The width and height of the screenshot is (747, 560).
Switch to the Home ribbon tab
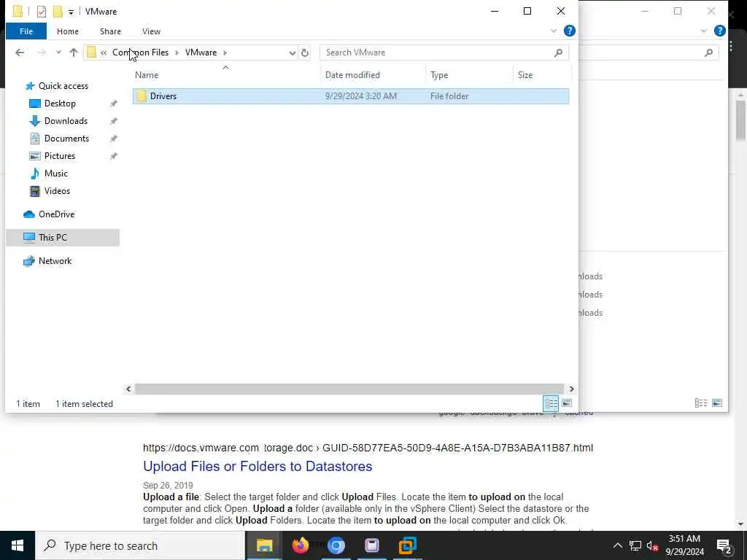[x=68, y=31]
